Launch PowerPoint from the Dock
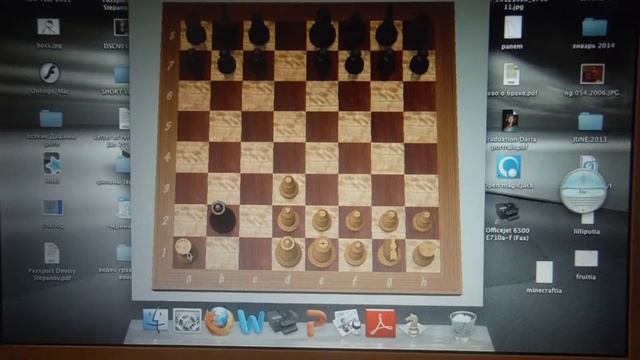640x360 pixels. click(316, 323)
